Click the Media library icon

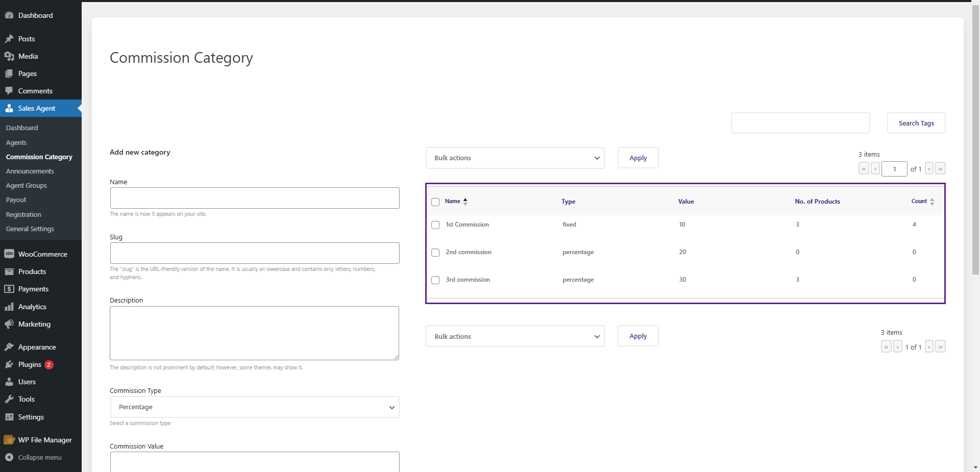[x=9, y=56]
